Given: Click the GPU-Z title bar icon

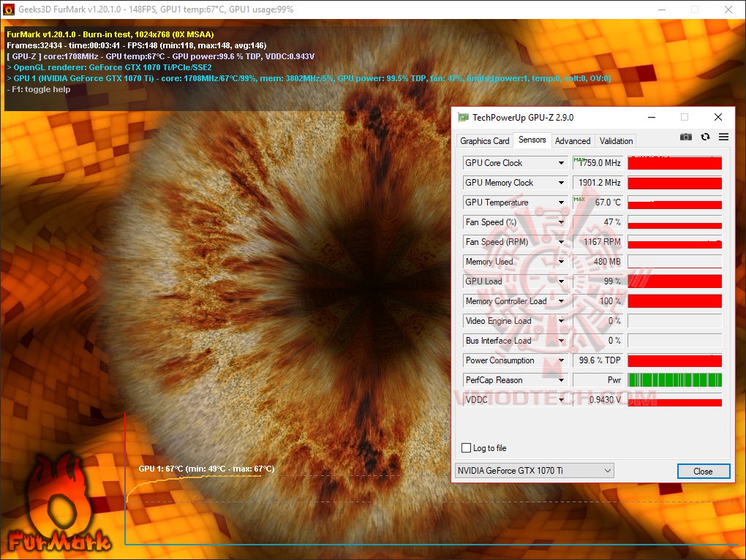Looking at the screenshot, I should pyautogui.click(x=463, y=118).
